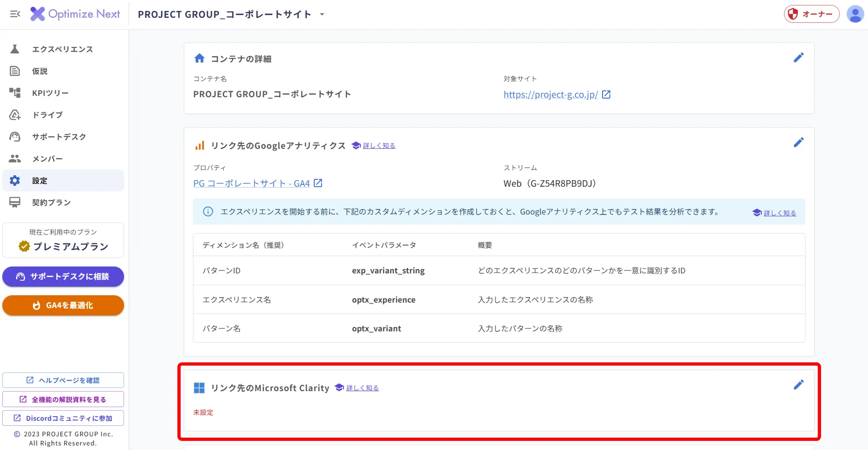Click Discordコミュニティに参加 button
Viewport: 868px width, 450px height.
point(63,418)
